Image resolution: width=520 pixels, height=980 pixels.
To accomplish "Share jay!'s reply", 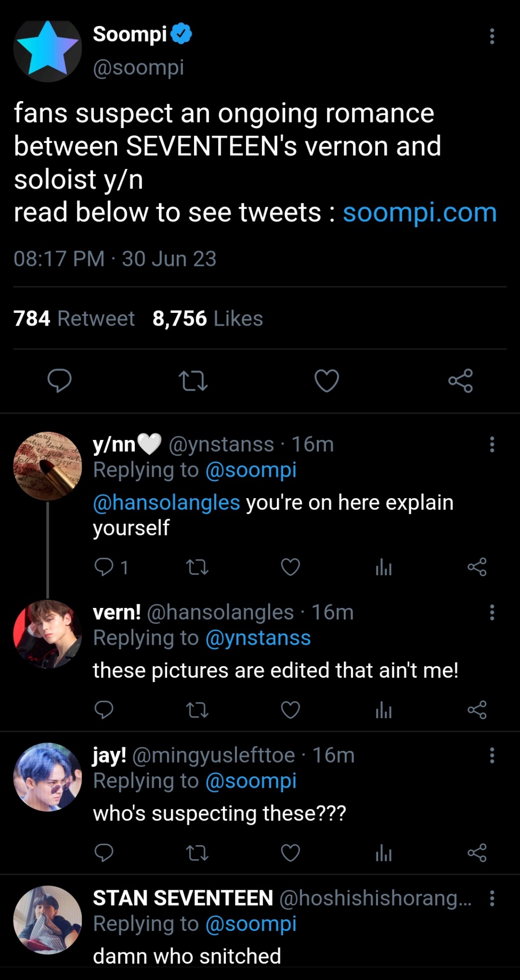I will coord(477,853).
